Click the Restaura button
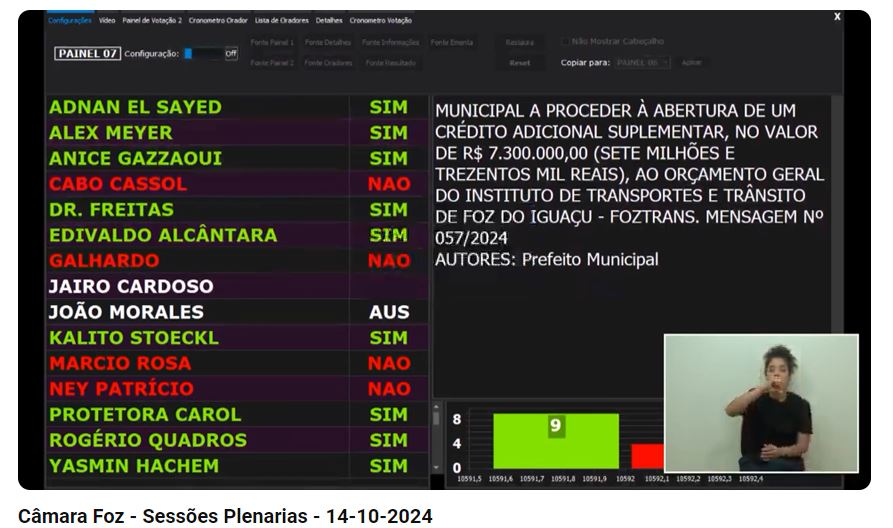893x528 pixels. point(520,43)
